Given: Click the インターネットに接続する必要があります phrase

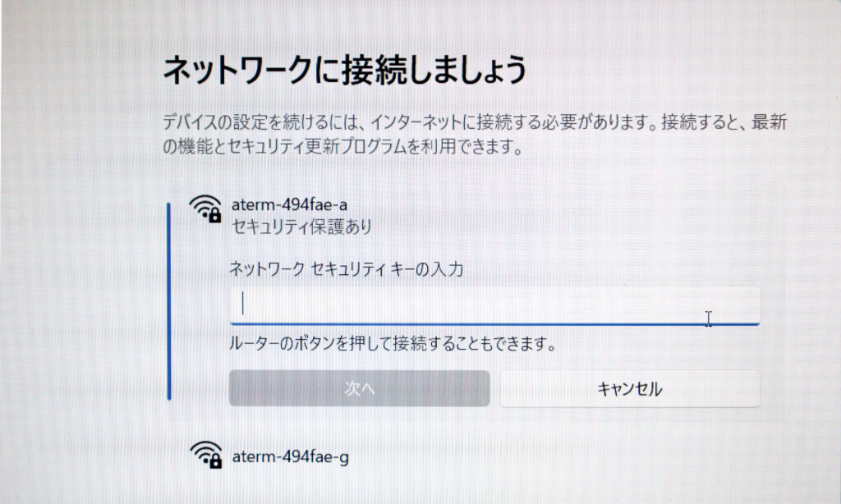Looking at the screenshot, I should [x=513, y=122].
